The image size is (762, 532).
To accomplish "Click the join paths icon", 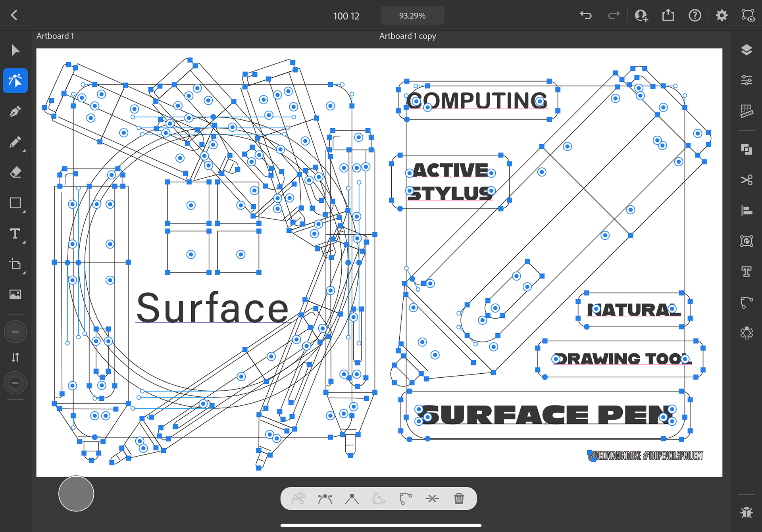I will coord(379,498).
